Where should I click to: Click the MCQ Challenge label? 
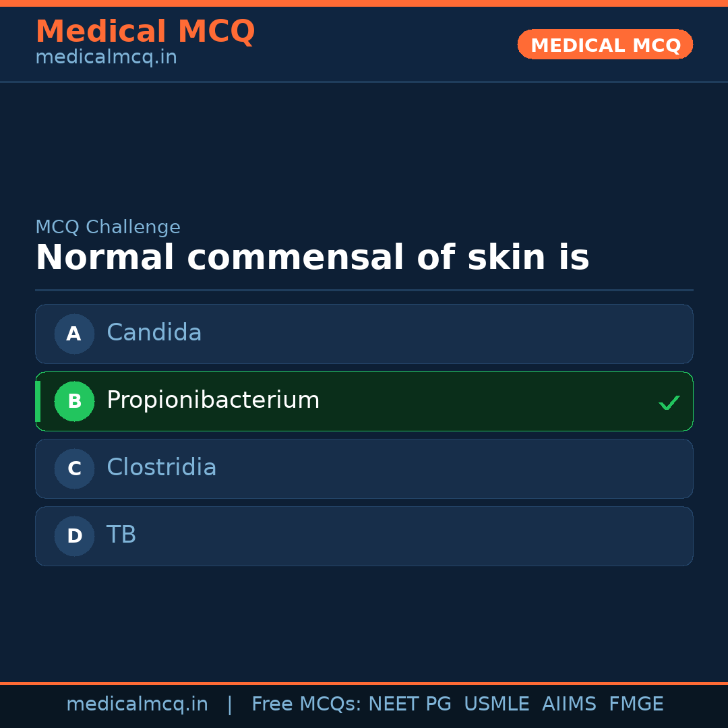[x=108, y=228]
